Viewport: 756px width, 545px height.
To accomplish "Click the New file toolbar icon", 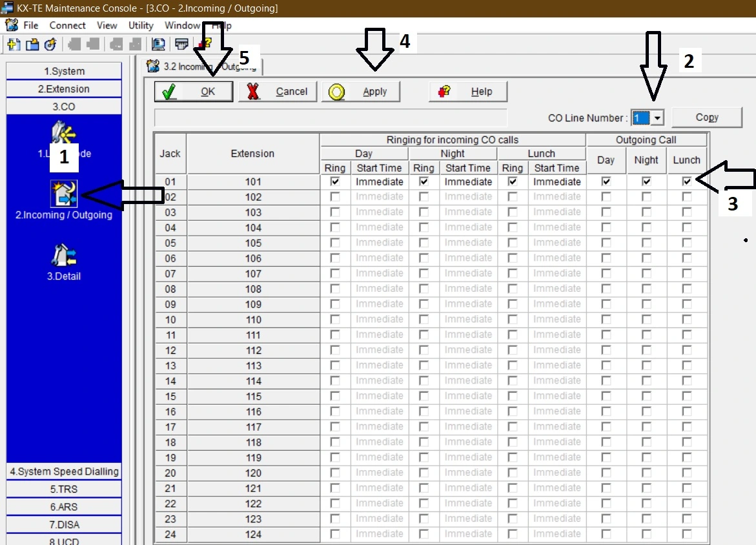I will pos(14,44).
